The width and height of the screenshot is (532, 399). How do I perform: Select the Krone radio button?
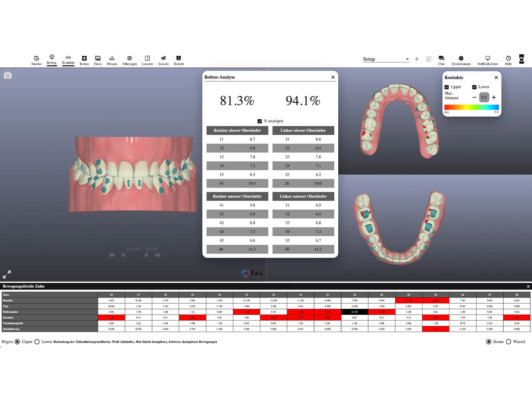coord(489,342)
